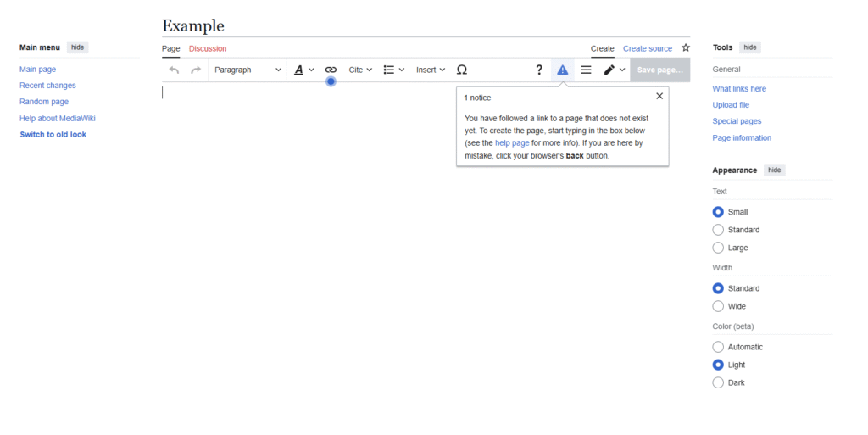Switch to the Discussion tab
The width and height of the screenshot is (868, 435).
208,48
